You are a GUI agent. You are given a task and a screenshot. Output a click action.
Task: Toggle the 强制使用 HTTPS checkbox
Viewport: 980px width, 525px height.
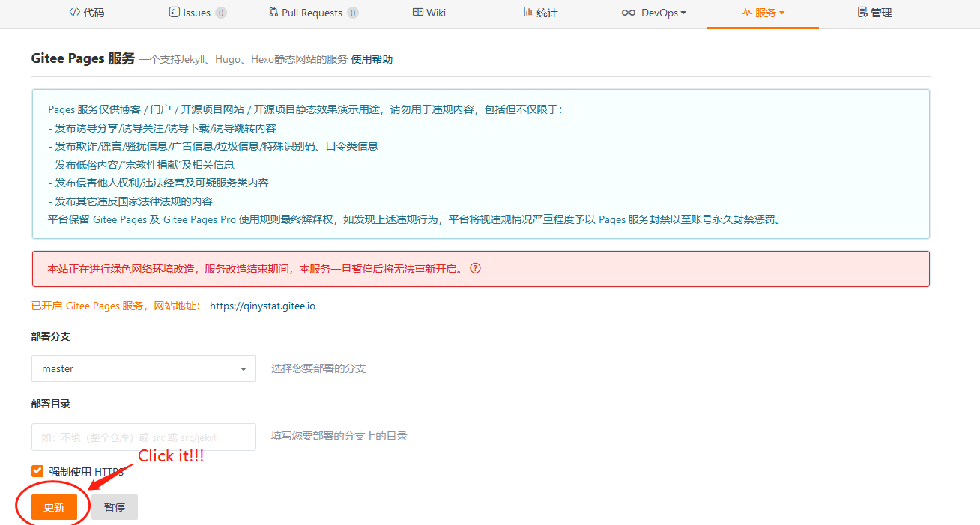click(37, 471)
